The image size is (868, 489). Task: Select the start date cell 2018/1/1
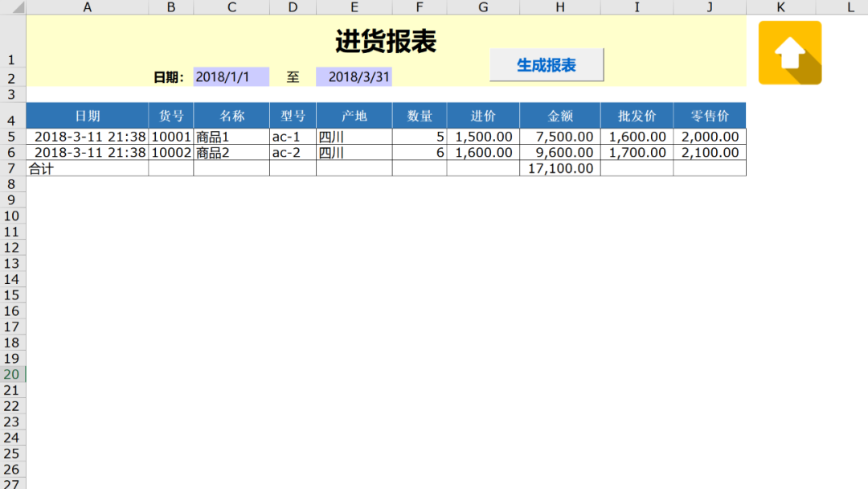click(x=231, y=77)
